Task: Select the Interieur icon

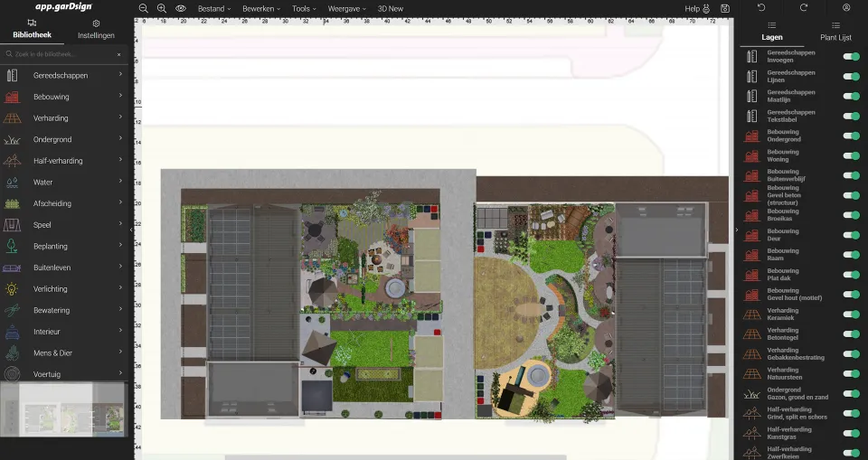Action: click(x=12, y=332)
